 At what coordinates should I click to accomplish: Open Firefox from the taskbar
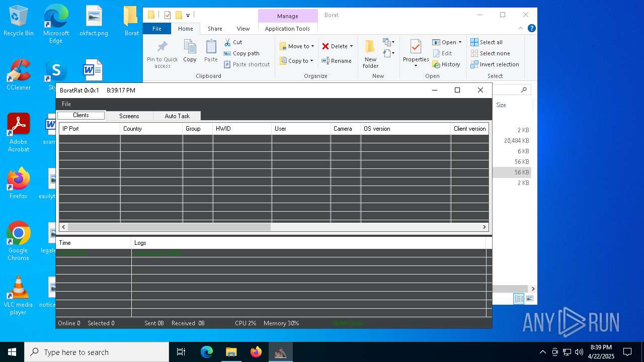256,352
